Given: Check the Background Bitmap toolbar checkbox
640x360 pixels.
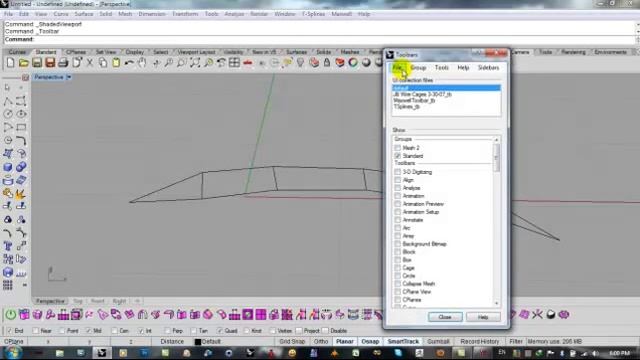Looking at the screenshot, I should coord(398,244).
